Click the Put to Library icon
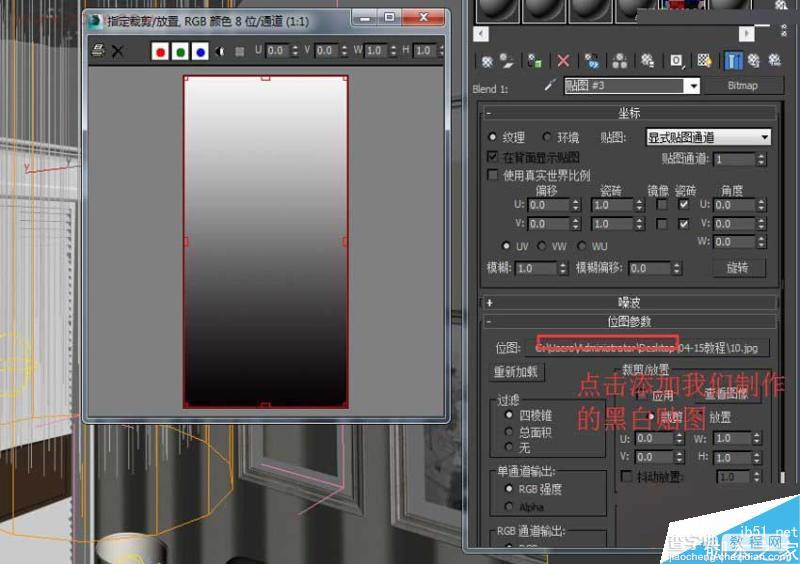This screenshot has width=800, height=564. point(647,62)
